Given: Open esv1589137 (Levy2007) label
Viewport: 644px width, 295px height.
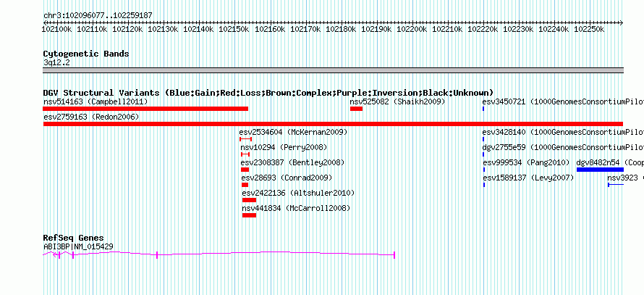Looking at the screenshot, I should pos(528,178).
